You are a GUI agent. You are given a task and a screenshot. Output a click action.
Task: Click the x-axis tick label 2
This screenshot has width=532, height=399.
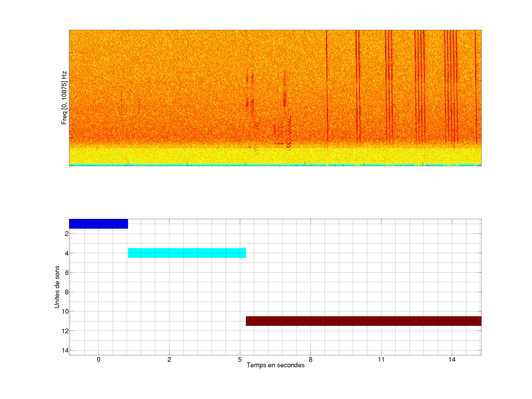pyautogui.click(x=169, y=359)
